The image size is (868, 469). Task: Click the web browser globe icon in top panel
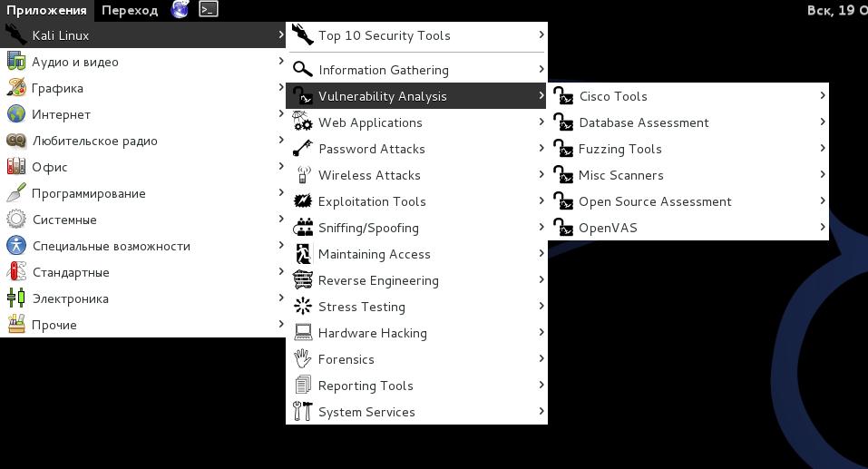(x=180, y=10)
